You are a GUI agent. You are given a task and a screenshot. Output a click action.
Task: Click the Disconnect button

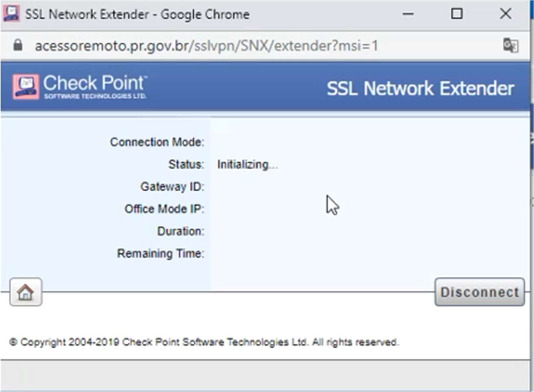coord(479,292)
